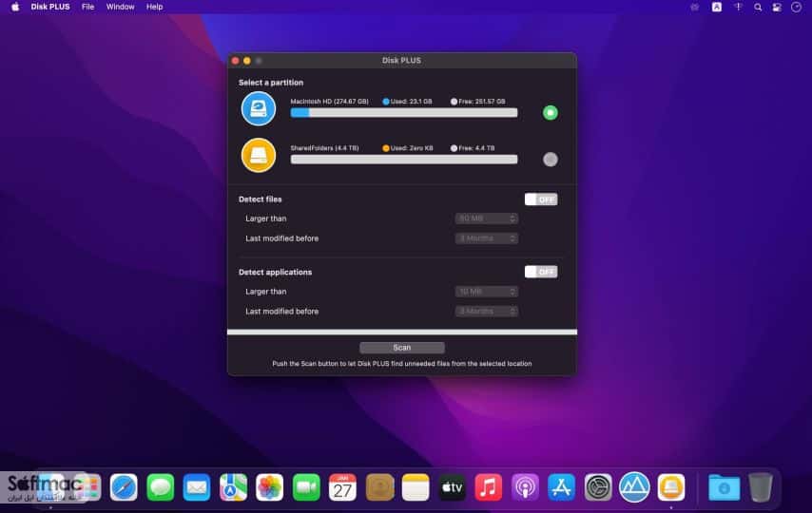Close the Disk PLUS window
Viewport: 812px width, 513px height.
click(x=235, y=61)
